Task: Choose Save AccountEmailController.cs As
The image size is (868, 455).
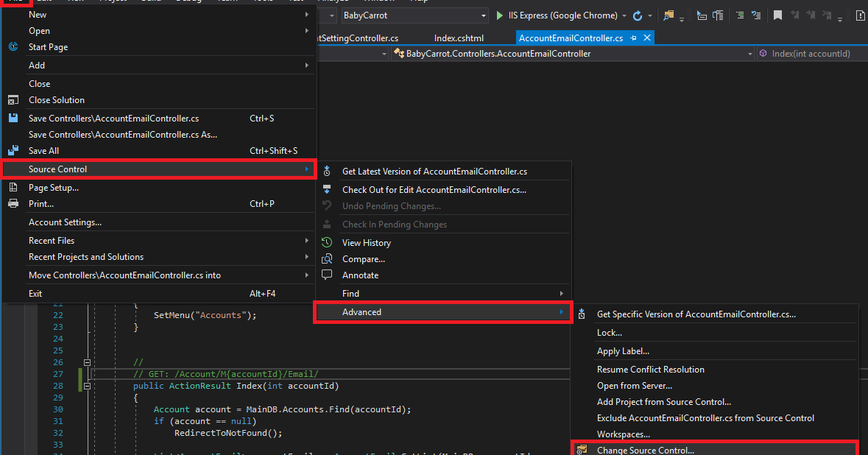Action: [x=159, y=135]
